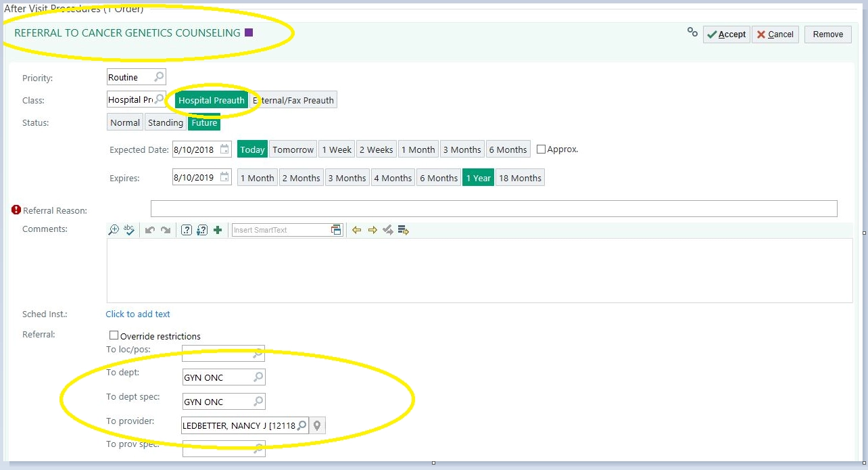Click the green plus icon in comments toolbar
868x470 pixels.
(x=218, y=230)
